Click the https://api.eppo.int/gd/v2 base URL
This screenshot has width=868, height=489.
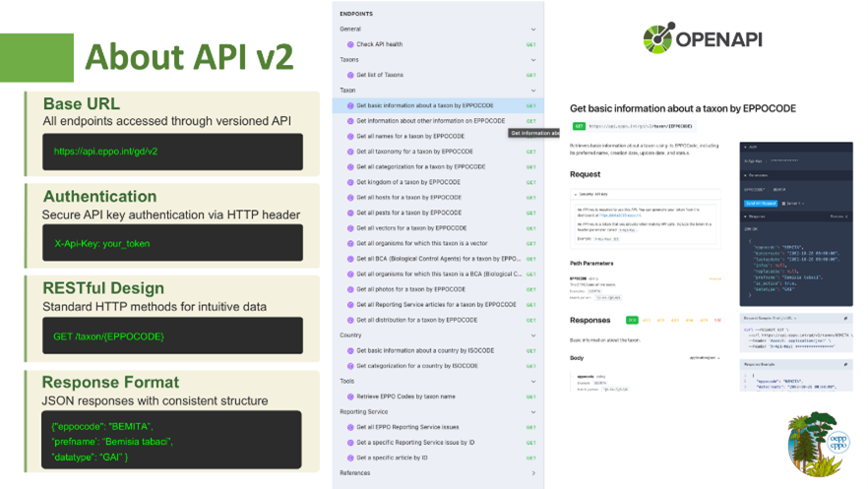[x=105, y=152]
